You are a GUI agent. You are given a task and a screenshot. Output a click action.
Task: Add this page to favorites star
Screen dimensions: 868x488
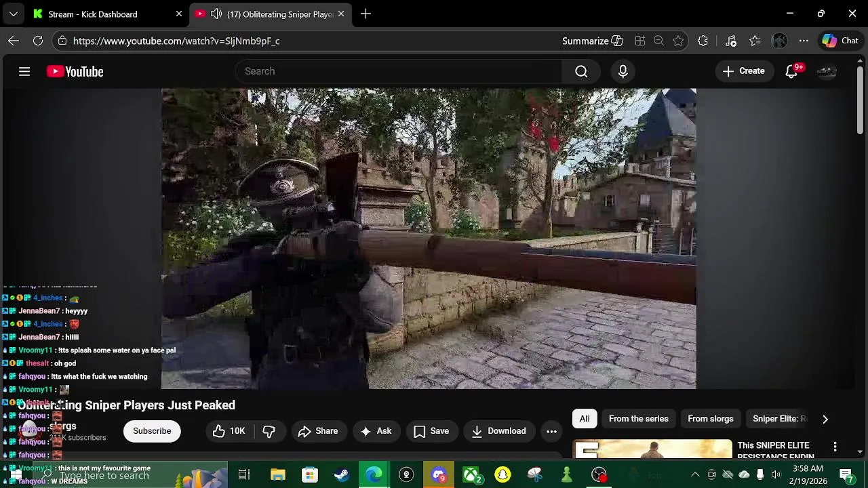coord(678,41)
